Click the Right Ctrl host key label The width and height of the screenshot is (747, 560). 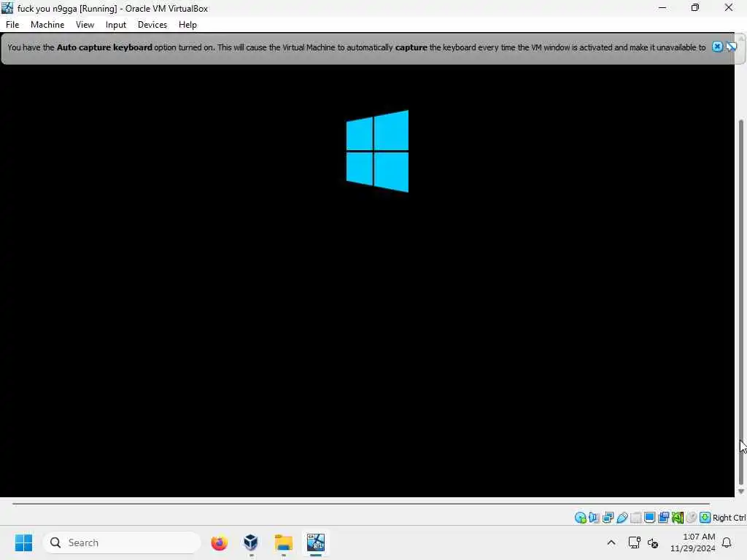tap(729, 518)
